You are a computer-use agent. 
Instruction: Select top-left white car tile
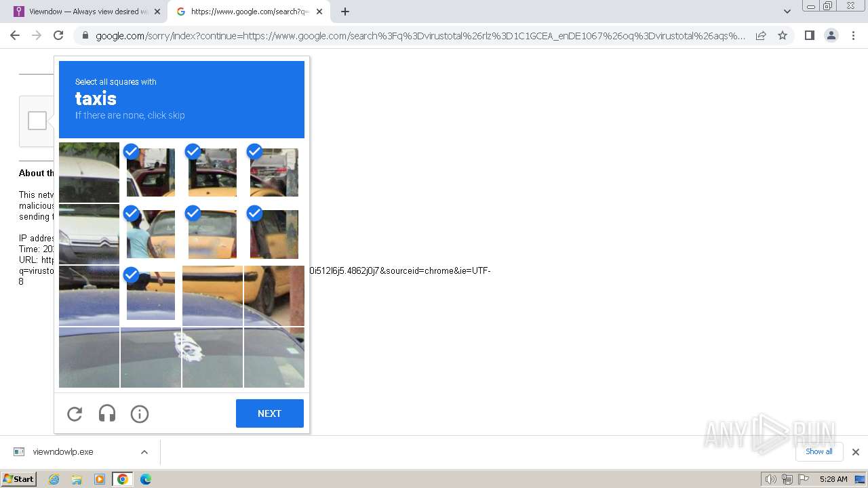pyautogui.click(x=89, y=172)
